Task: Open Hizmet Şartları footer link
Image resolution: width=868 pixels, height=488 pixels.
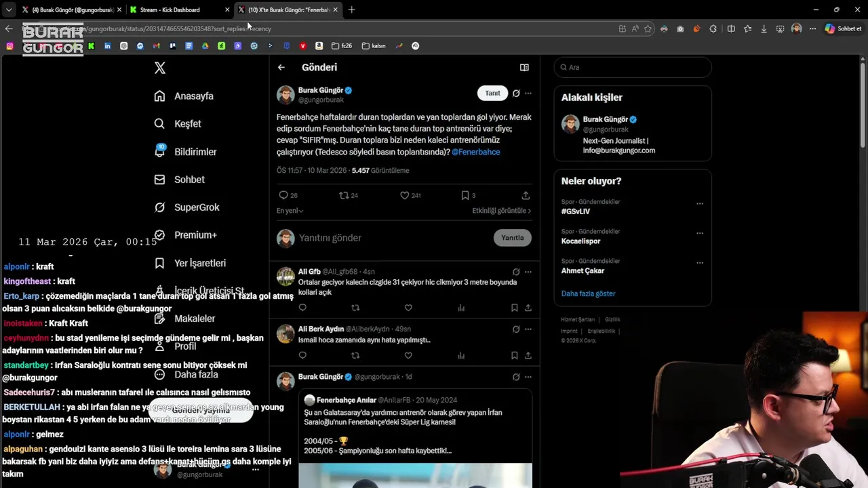Action: [578, 319]
